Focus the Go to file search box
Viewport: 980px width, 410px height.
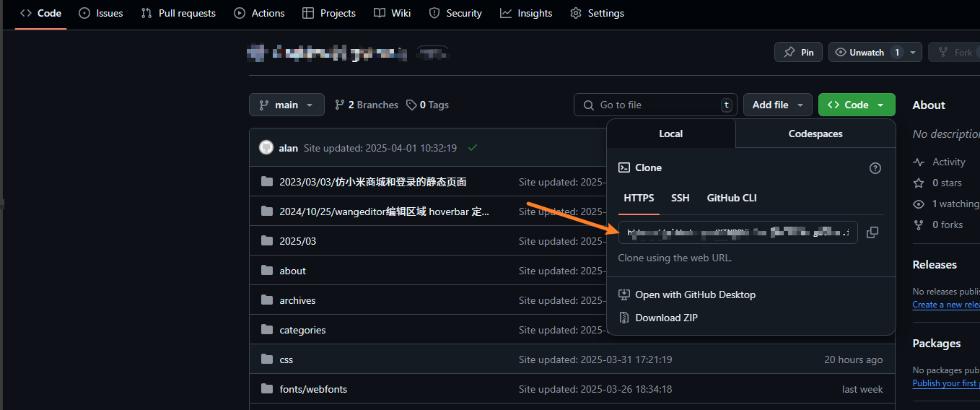[655, 105]
